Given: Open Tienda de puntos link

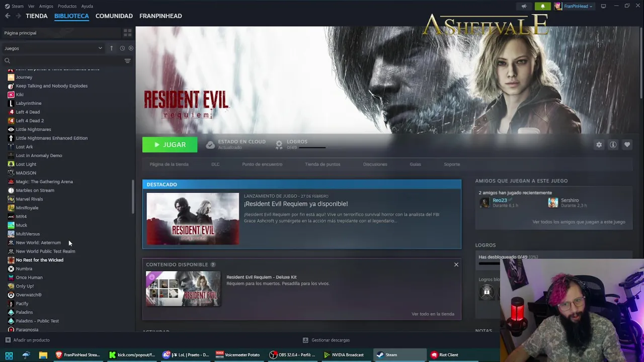Looking at the screenshot, I should (x=323, y=164).
